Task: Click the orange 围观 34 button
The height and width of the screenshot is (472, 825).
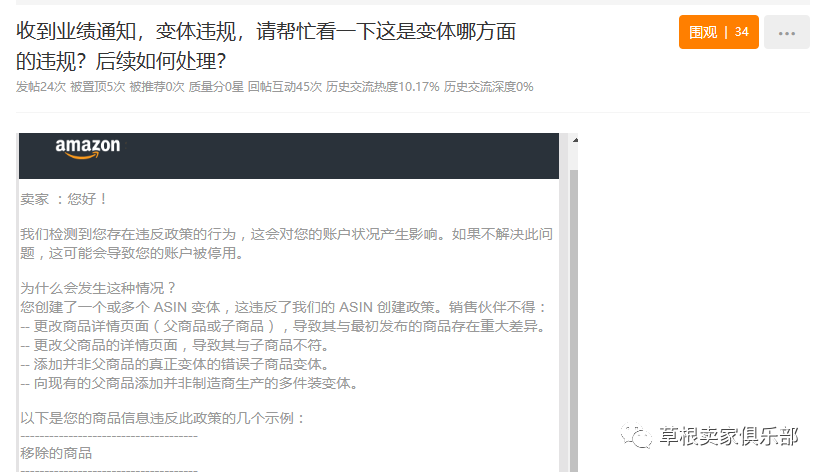Action: 718,32
